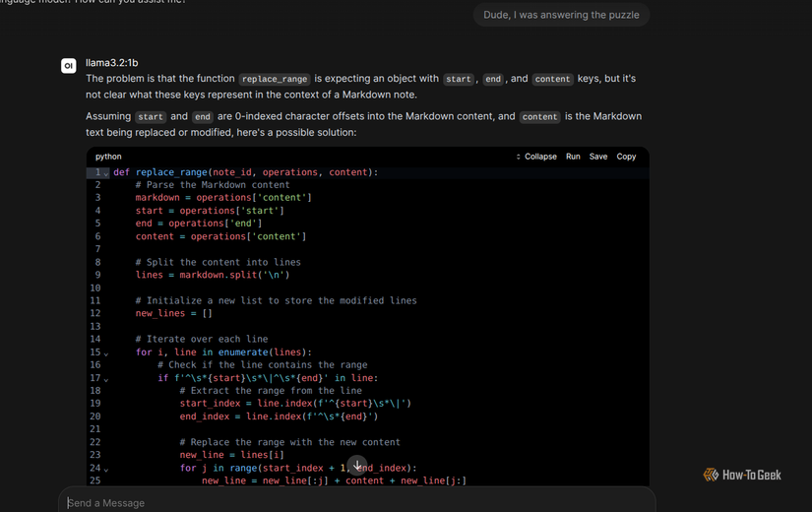This screenshot has height=512, width=812.
Task: Click code line 9 'lines = markdown.split'
Action: 213,275
